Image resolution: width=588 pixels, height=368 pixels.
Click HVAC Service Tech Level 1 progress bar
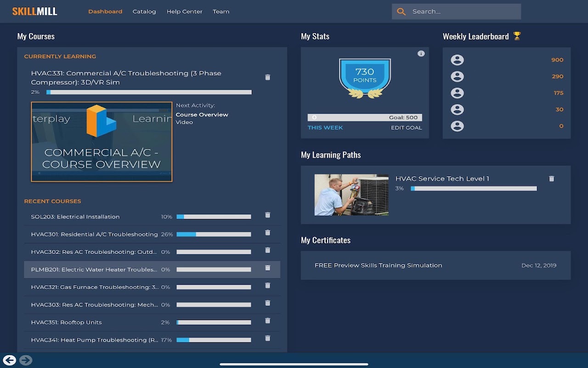(x=474, y=189)
